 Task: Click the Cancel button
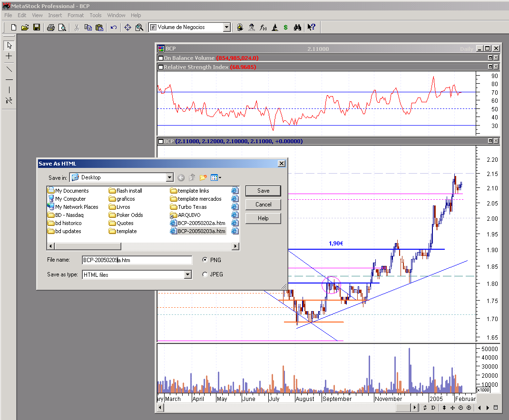pyautogui.click(x=263, y=205)
